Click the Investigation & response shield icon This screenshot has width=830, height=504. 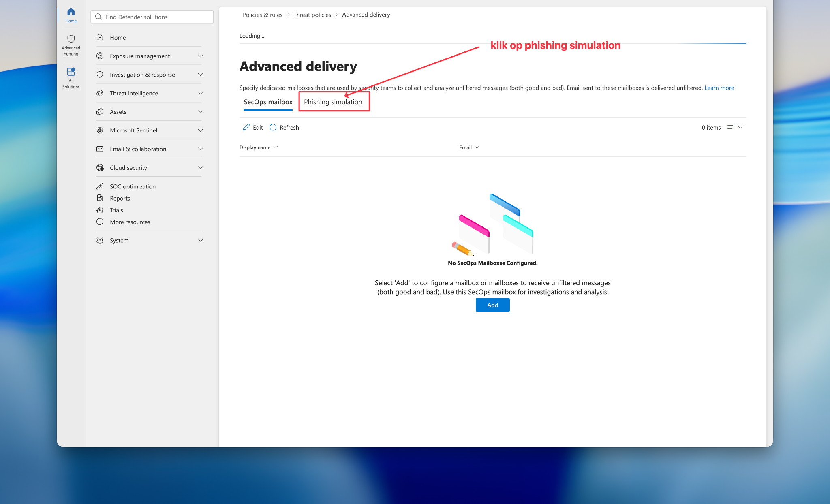pos(100,75)
